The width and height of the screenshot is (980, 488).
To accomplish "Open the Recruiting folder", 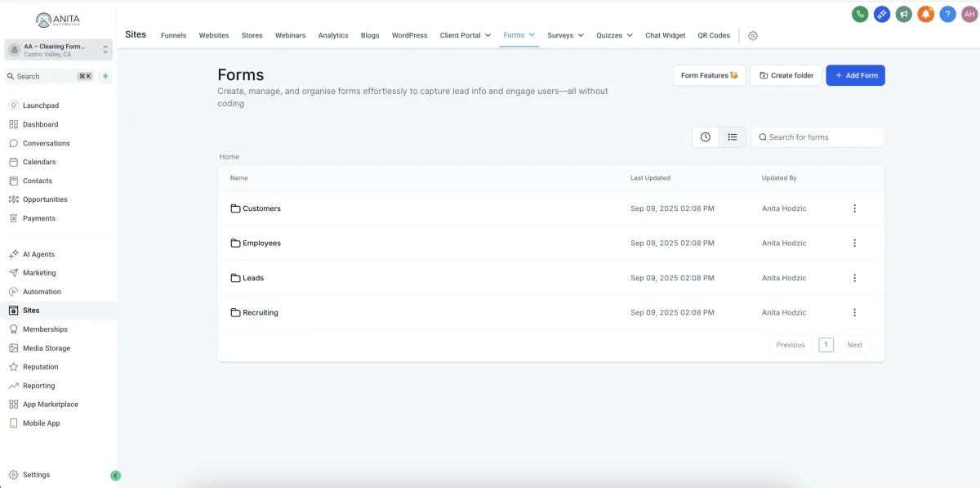I will pyautogui.click(x=254, y=312).
